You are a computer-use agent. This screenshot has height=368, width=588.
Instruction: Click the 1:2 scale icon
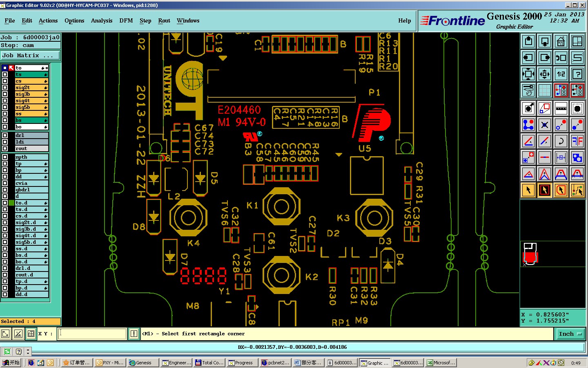pos(561,74)
